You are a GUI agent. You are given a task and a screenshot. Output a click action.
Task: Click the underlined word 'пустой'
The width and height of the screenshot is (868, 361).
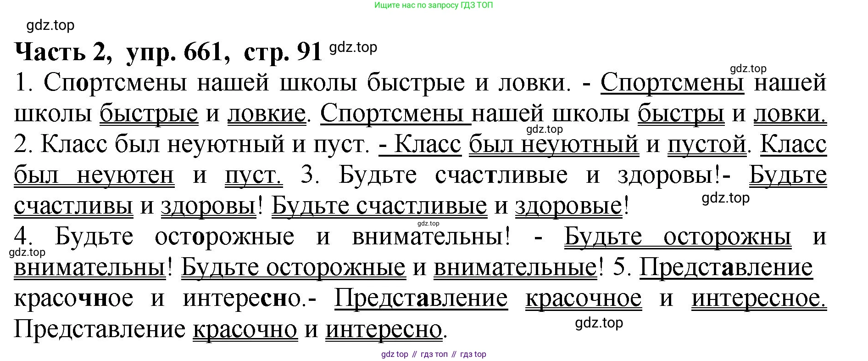point(707,145)
